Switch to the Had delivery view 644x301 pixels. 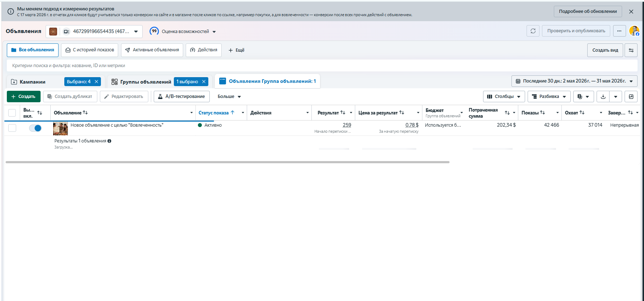90,50
